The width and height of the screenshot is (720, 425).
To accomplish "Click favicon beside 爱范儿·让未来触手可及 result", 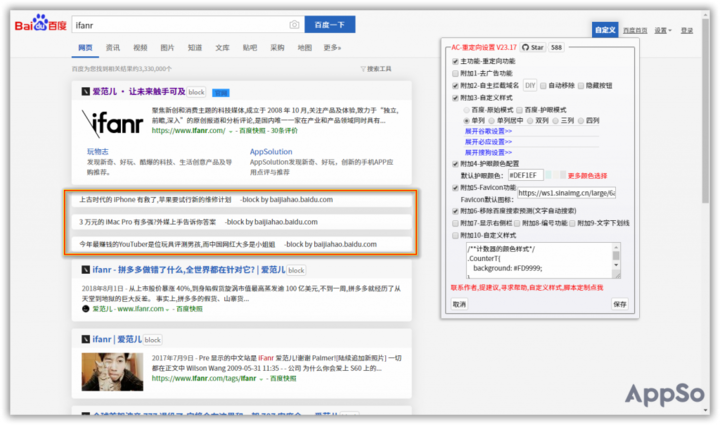I will pyautogui.click(x=85, y=92).
